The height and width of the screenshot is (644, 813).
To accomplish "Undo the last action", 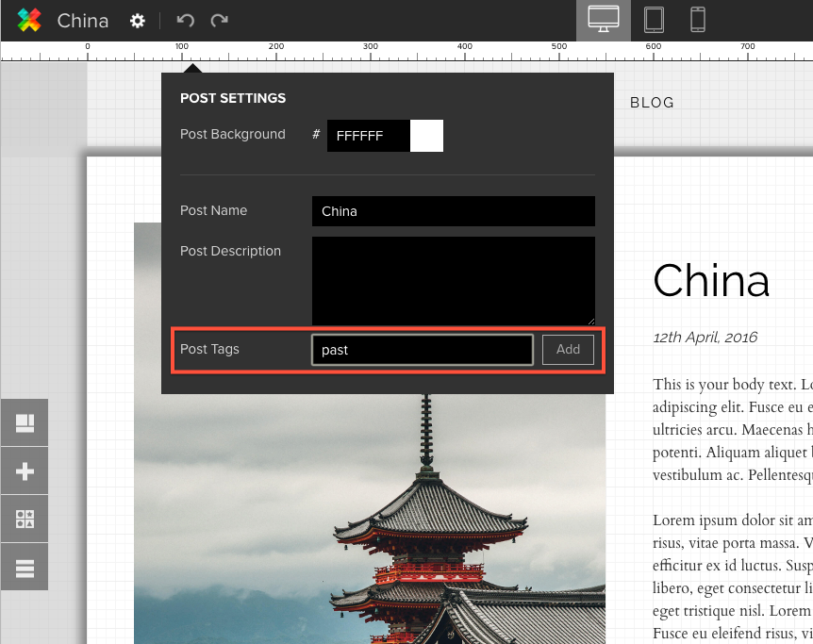I will pos(185,21).
